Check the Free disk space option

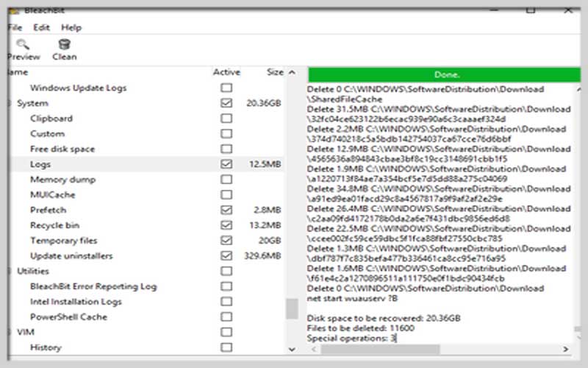pos(226,149)
